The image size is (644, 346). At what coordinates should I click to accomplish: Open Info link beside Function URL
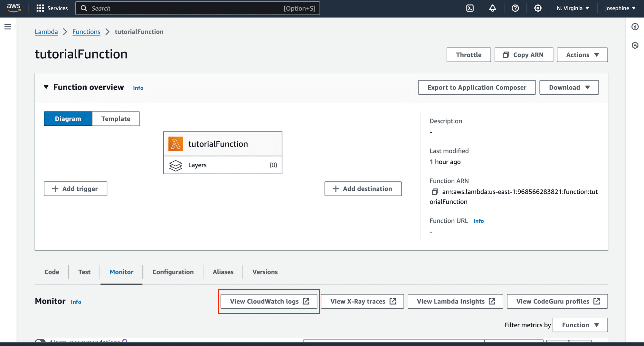[478, 221]
